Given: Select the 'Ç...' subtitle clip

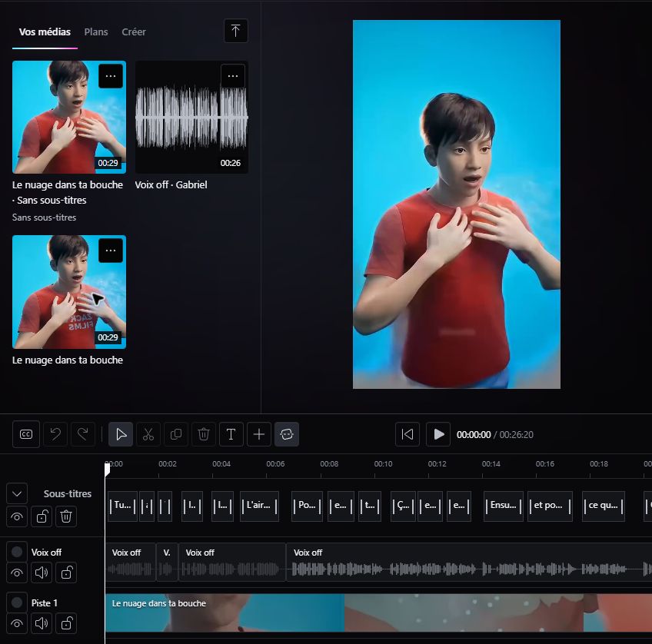Looking at the screenshot, I should click(x=403, y=506).
